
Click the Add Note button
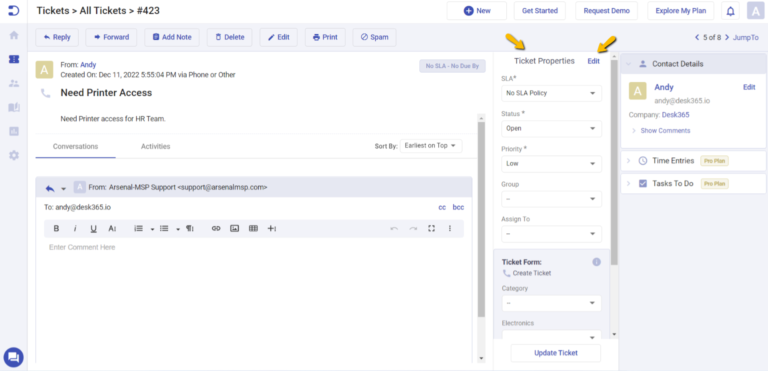172,37
